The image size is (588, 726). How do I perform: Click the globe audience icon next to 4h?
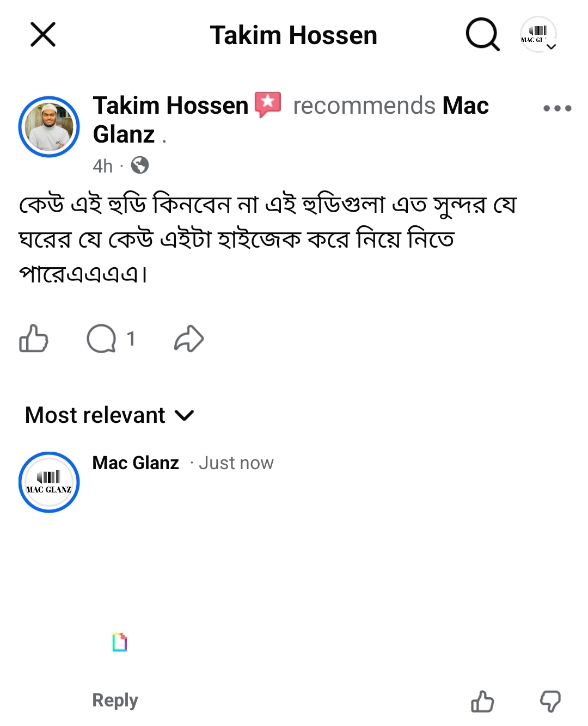[x=140, y=165]
